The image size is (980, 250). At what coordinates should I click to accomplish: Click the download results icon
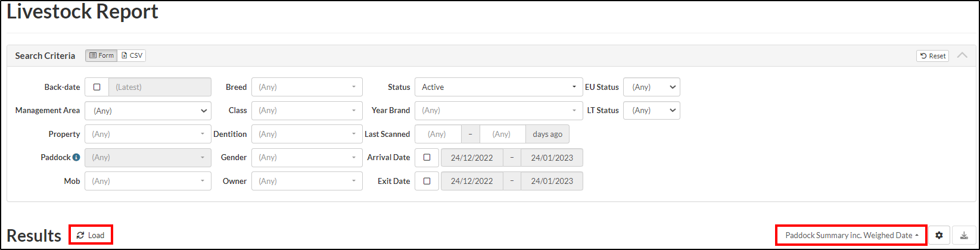click(x=964, y=235)
